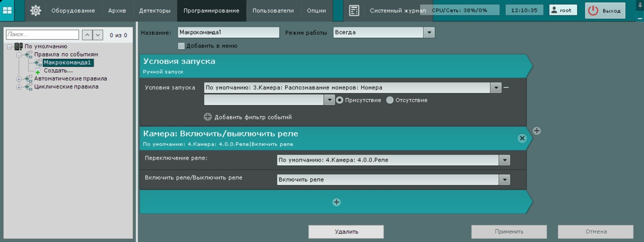Click the 'Удалить' button
Viewport: 644px width, 242px height.
(x=346, y=232)
